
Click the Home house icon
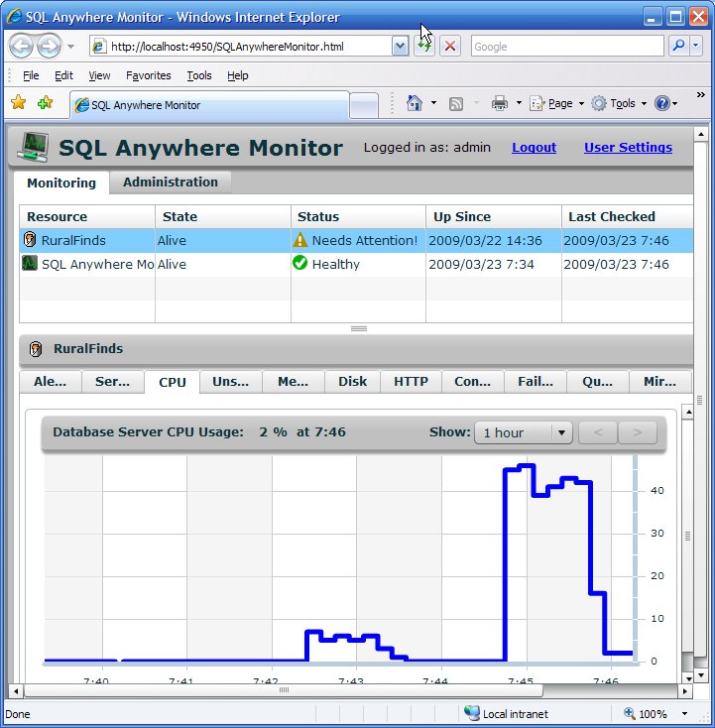415,103
